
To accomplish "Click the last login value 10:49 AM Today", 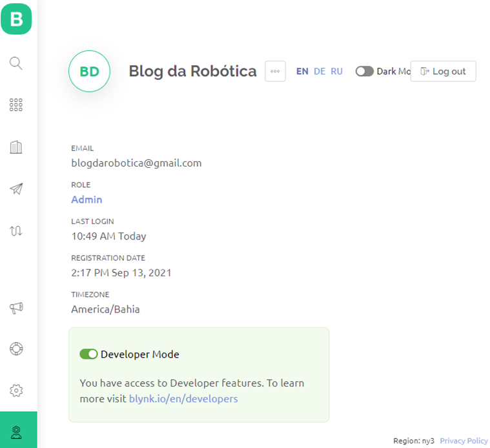I will (x=108, y=236).
